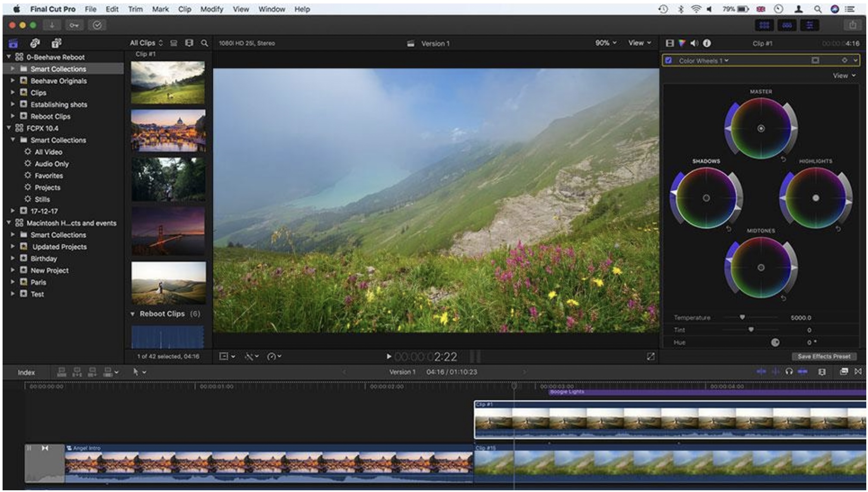Toggle timeline snapping icon
The image size is (868, 492).
point(803,371)
